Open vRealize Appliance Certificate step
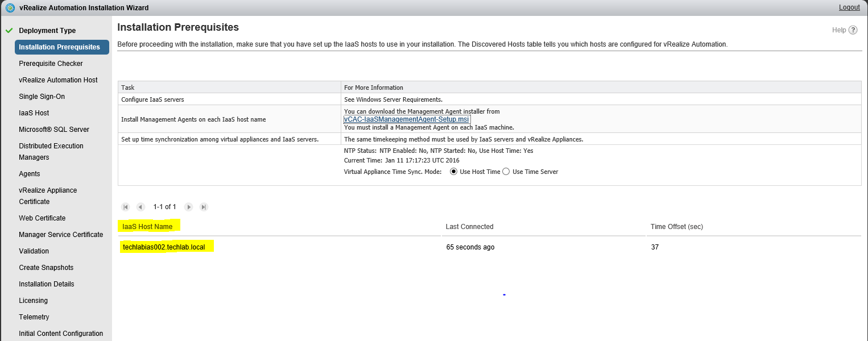The height and width of the screenshot is (341, 868). pyautogui.click(x=48, y=196)
